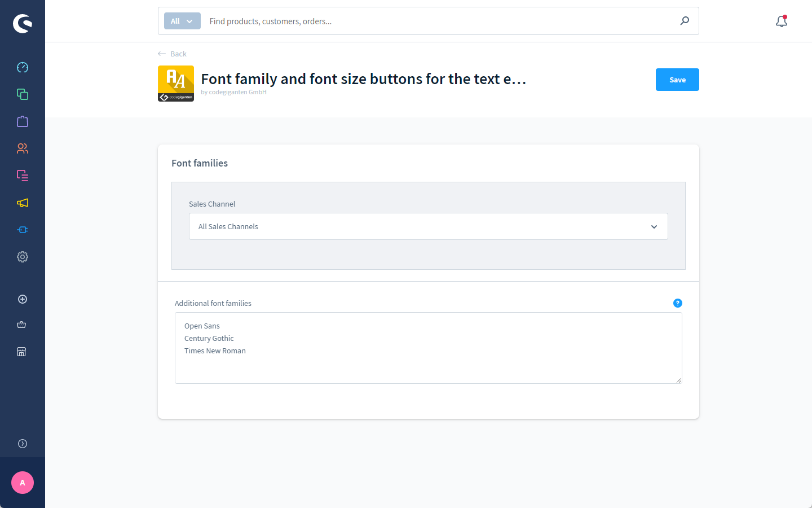812x508 pixels.
Task: Click the plugin title heading
Action: point(364,79)
